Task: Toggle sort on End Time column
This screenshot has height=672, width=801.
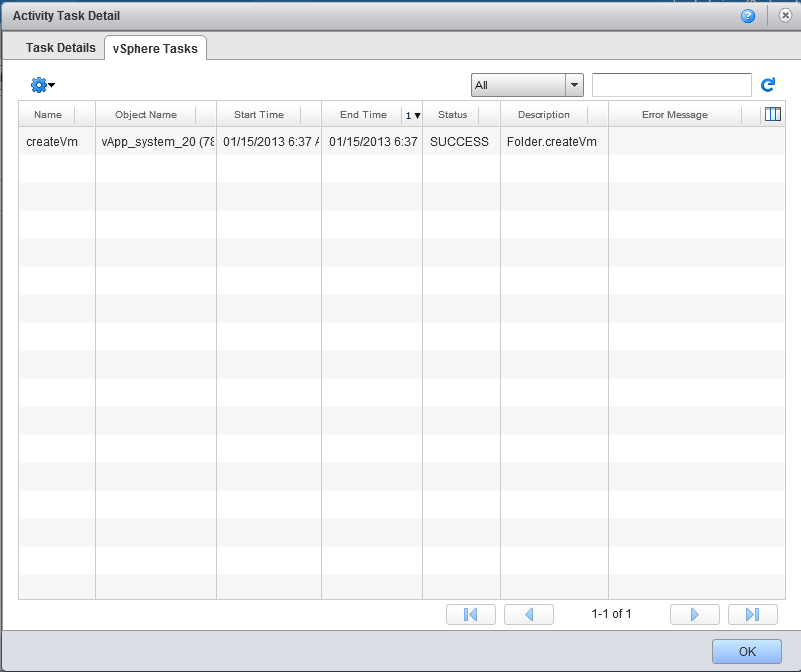Action: coord(362,115)
